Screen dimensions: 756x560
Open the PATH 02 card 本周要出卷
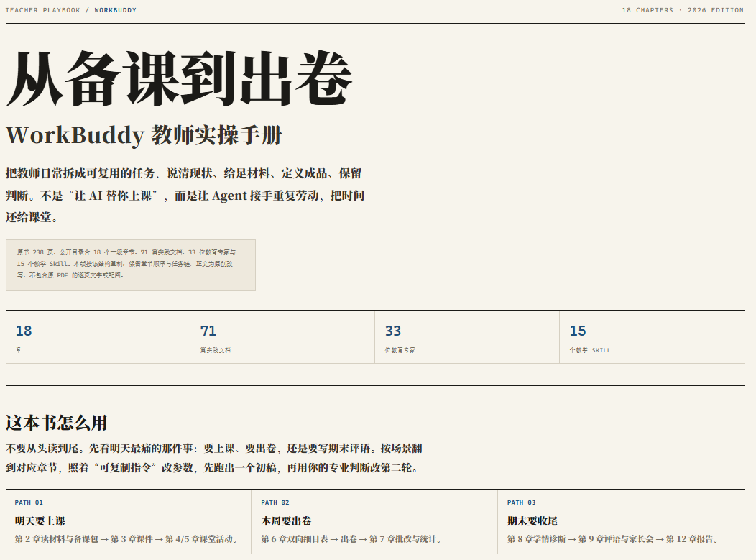(x=374, y=521)
